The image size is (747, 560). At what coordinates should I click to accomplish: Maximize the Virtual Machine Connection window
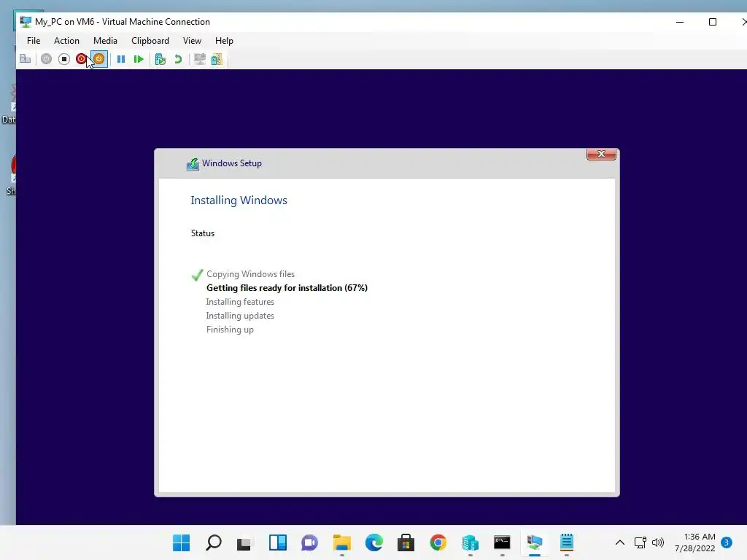[x=713, y=22]
